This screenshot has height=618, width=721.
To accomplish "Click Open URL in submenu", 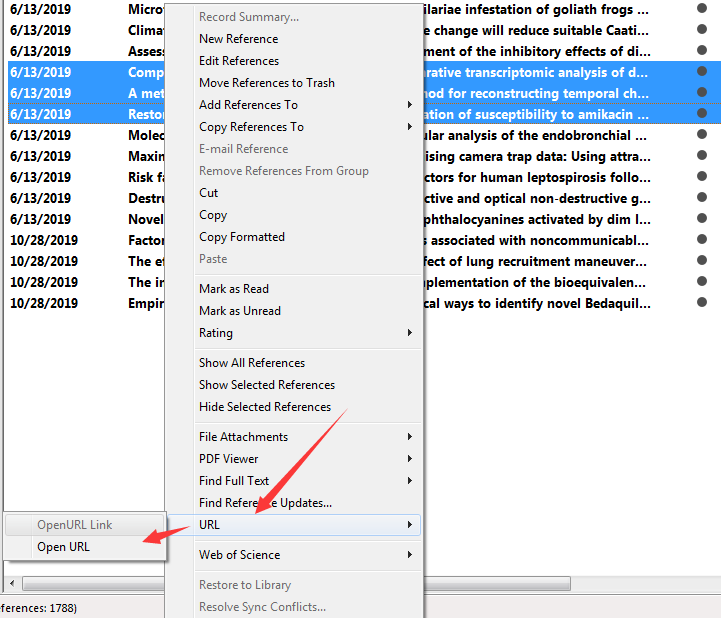I will coord(63,547).
